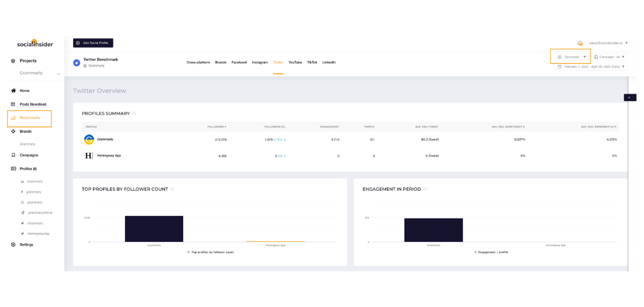Image resolution: width=644 pixels, height=307 pixels.
Task: Click the Twitter Overview heading
Action: tap(100, 91)
